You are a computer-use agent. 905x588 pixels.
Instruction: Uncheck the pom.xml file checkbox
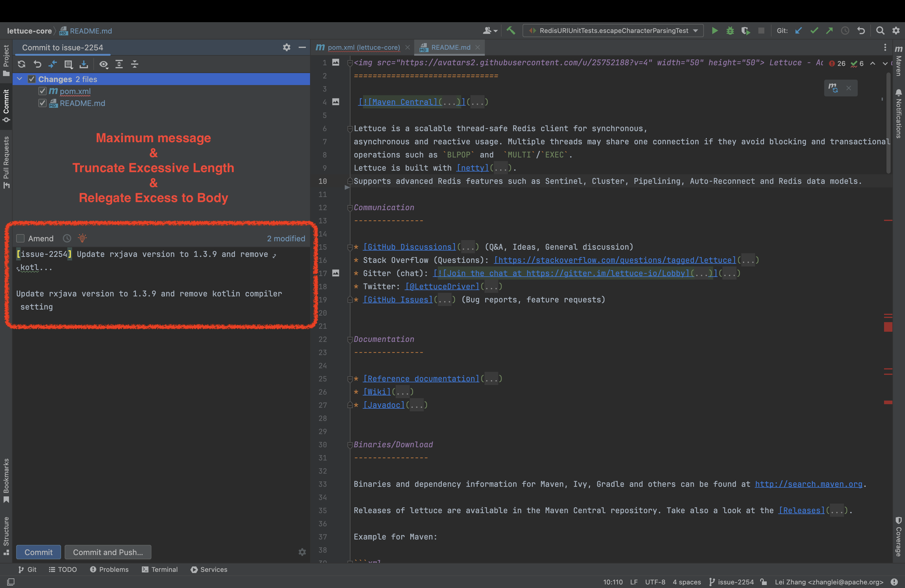[42, 91]
